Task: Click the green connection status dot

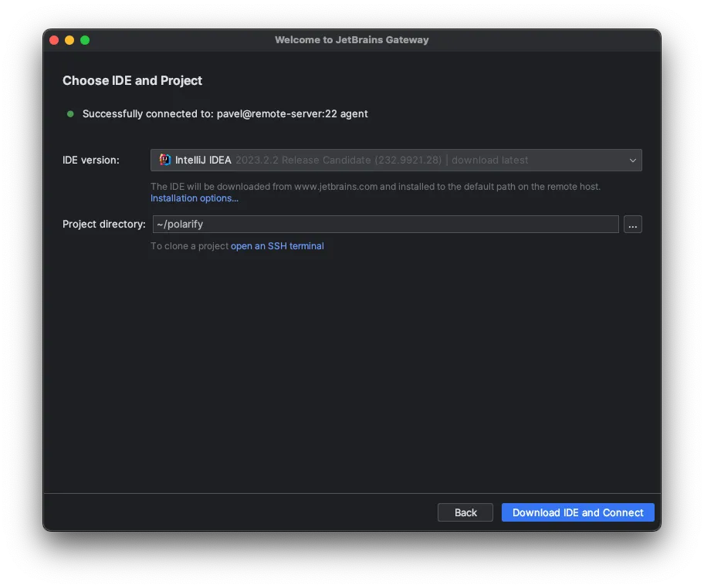Action: (70, 113)
